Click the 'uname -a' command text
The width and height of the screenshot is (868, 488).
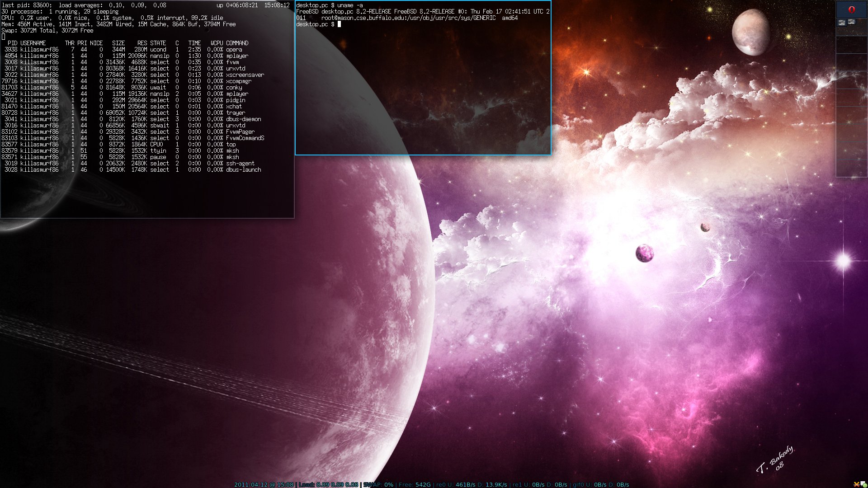point(349,5)
